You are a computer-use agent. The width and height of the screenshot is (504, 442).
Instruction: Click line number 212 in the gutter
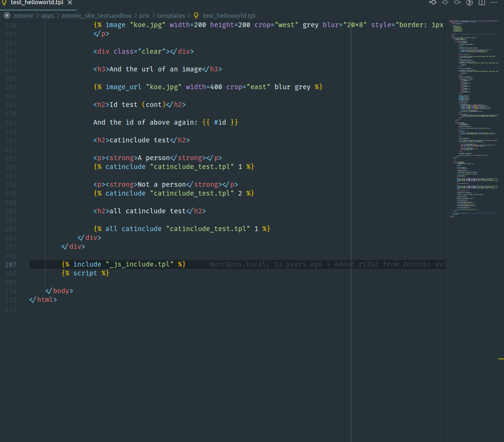11,309
